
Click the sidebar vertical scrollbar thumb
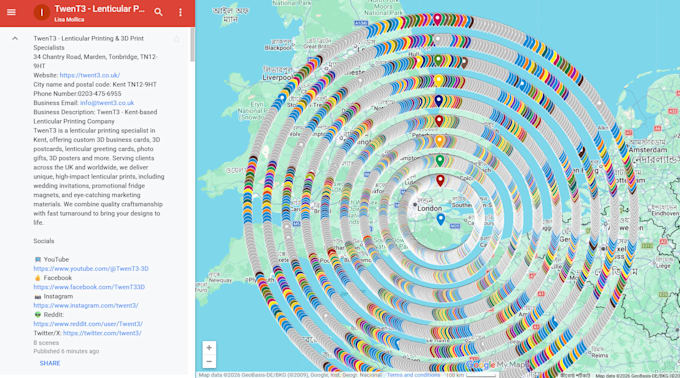[192, 44]
